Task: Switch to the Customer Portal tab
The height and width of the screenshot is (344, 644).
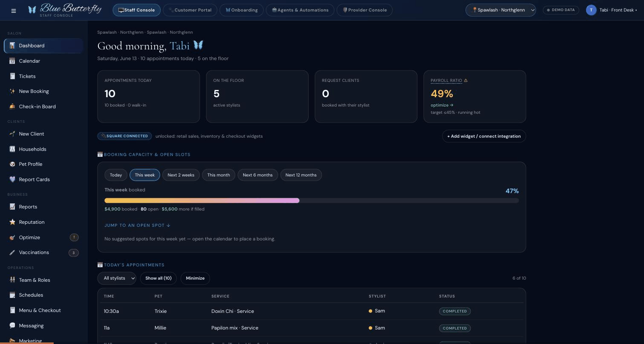Action: pos(190,10)
